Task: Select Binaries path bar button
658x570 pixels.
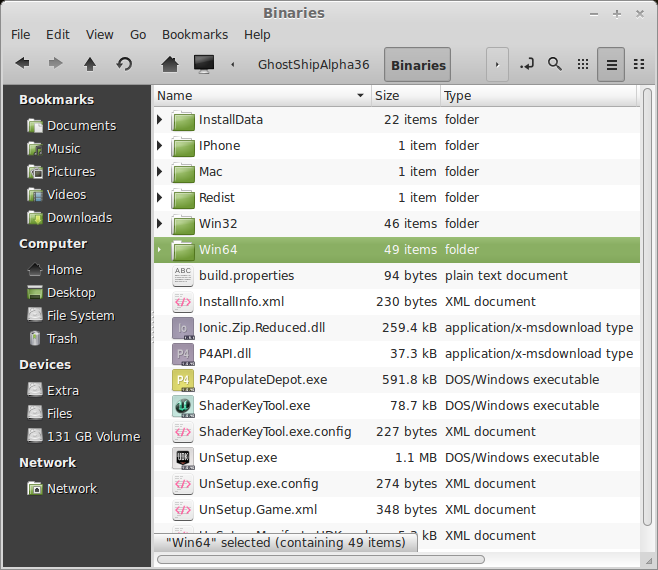Action: click(418, 65)
